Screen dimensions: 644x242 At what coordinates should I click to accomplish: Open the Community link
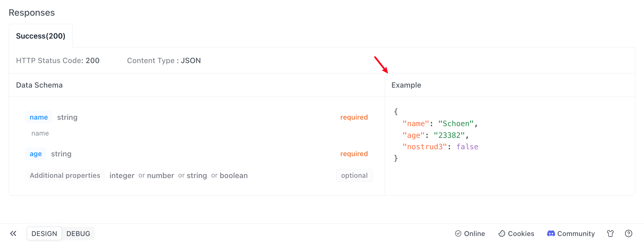(x=576, y=233)
